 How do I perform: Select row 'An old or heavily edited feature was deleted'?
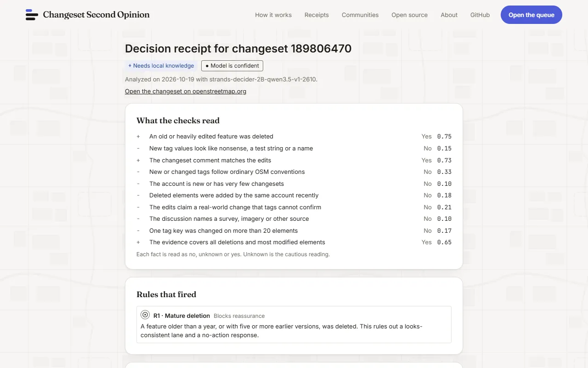[294, 137]
